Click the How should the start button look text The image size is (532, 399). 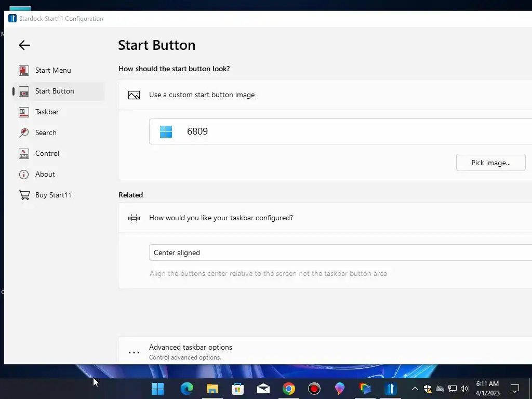(174, 69)
